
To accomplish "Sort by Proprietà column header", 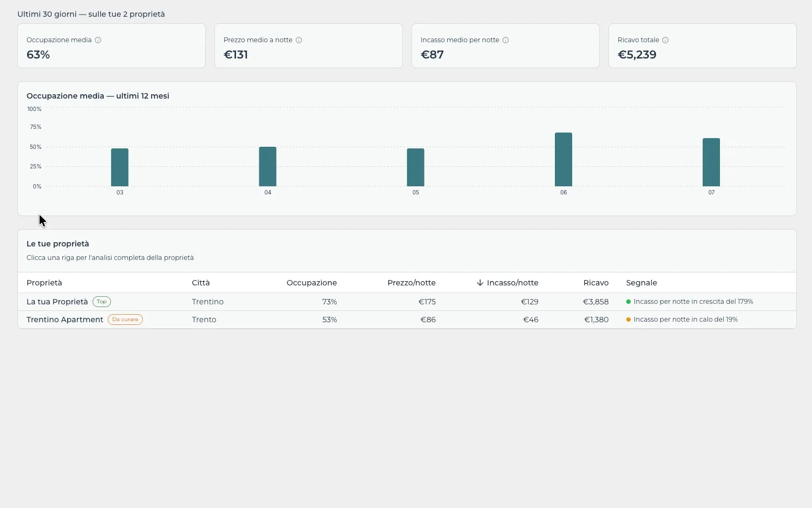I will 44,283.
